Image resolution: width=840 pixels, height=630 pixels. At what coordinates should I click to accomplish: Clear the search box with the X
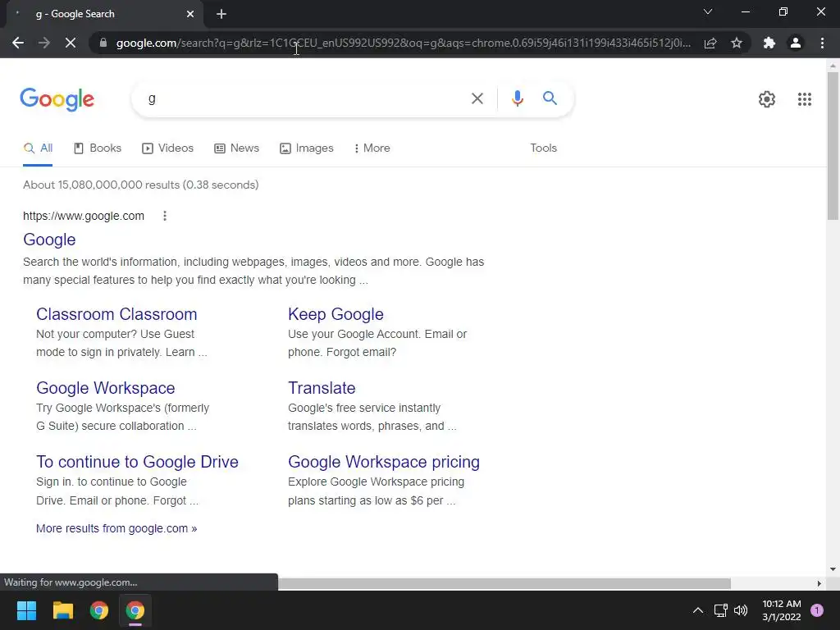[x=477, y=98]
